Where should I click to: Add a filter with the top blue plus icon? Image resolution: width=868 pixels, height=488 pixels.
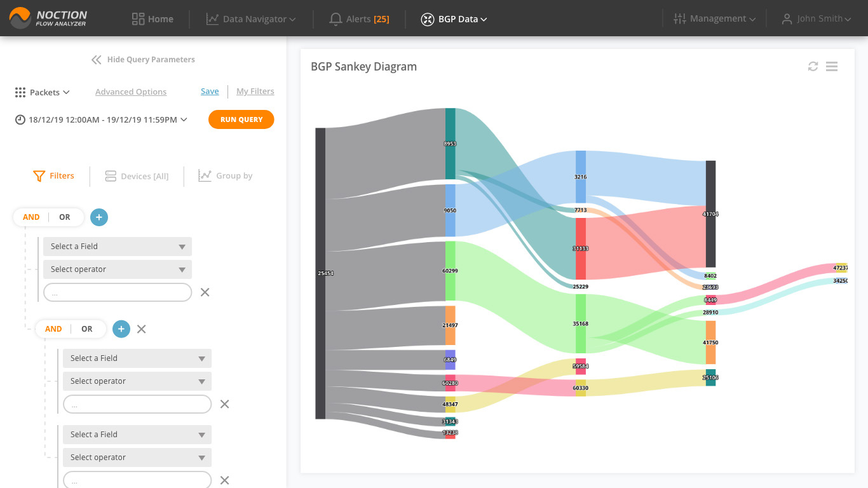tap(99, 217)
